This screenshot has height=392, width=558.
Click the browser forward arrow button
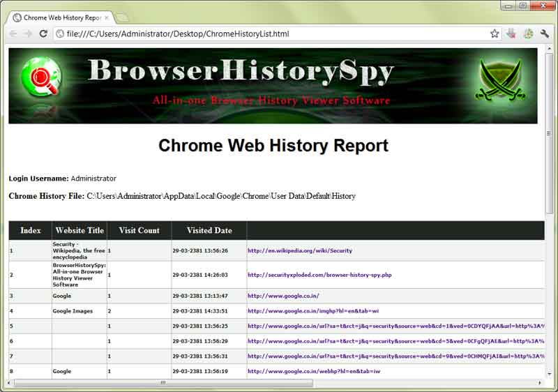(28, 33)
